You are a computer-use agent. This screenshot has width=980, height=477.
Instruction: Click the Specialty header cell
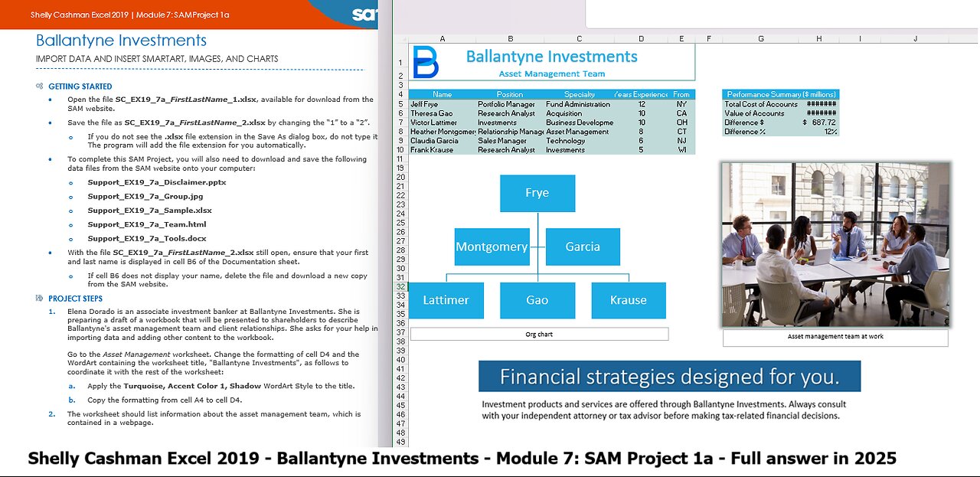click(x=579, y=95)
